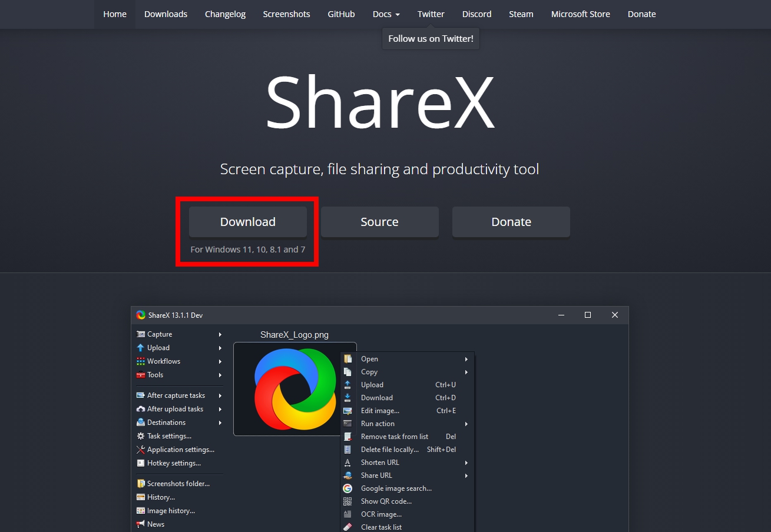Click the red Tools toolbox icon
Screen dimensions: 771x532
click(141, 375)
